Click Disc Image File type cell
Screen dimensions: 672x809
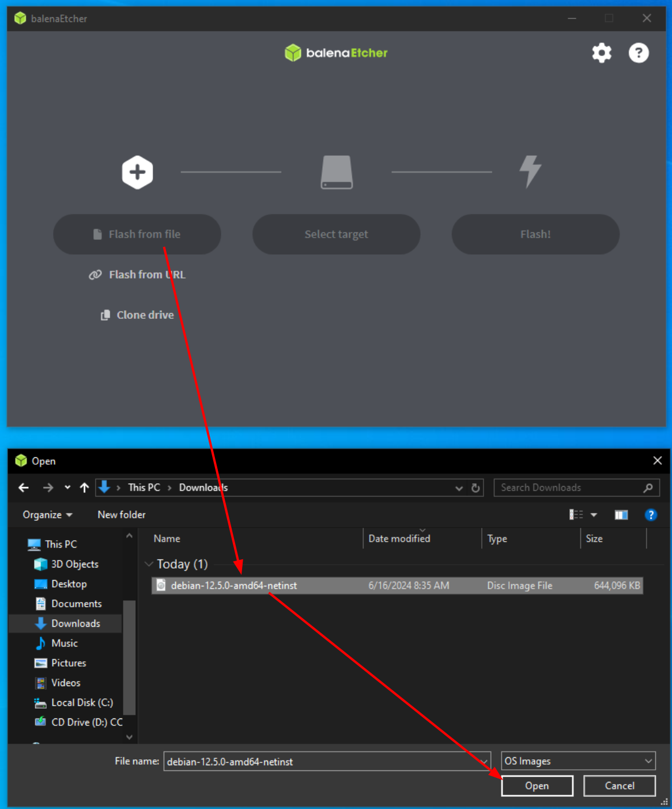coord(520,586)
